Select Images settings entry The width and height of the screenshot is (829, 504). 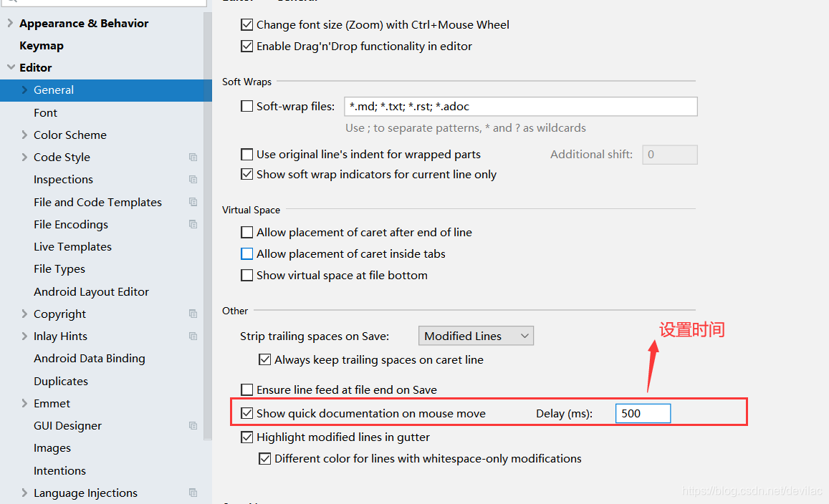tap(52, 448)
